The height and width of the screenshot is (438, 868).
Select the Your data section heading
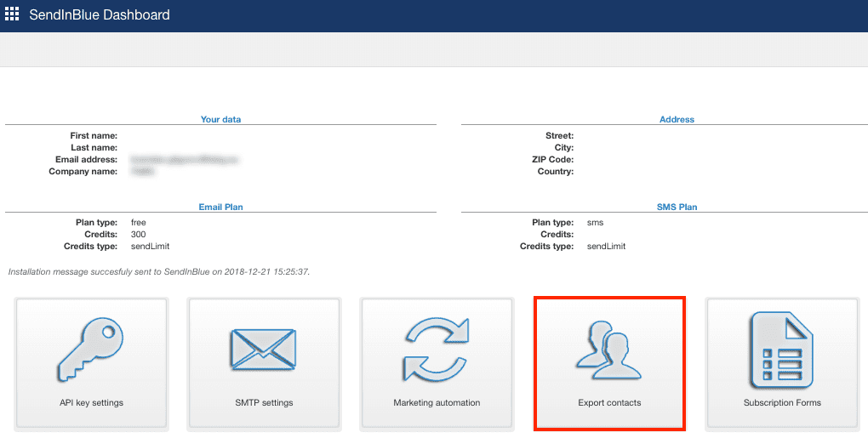click(221, 119)
